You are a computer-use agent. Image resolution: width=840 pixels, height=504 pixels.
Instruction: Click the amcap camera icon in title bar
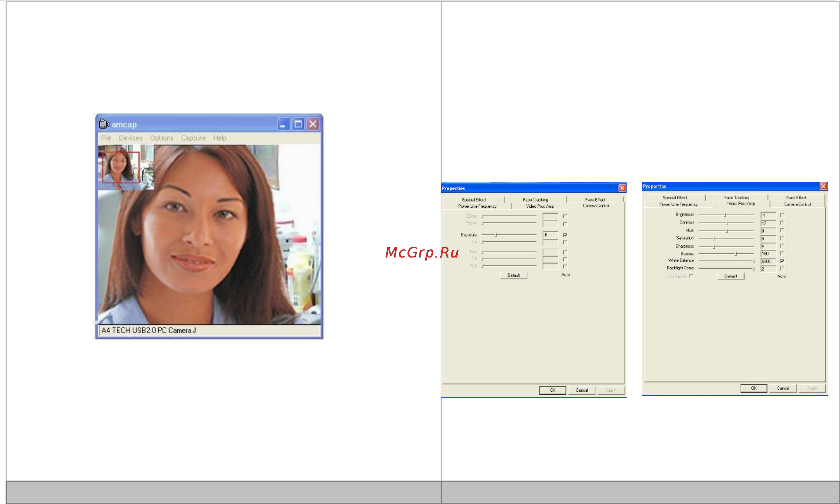click(x=104, y=124)
